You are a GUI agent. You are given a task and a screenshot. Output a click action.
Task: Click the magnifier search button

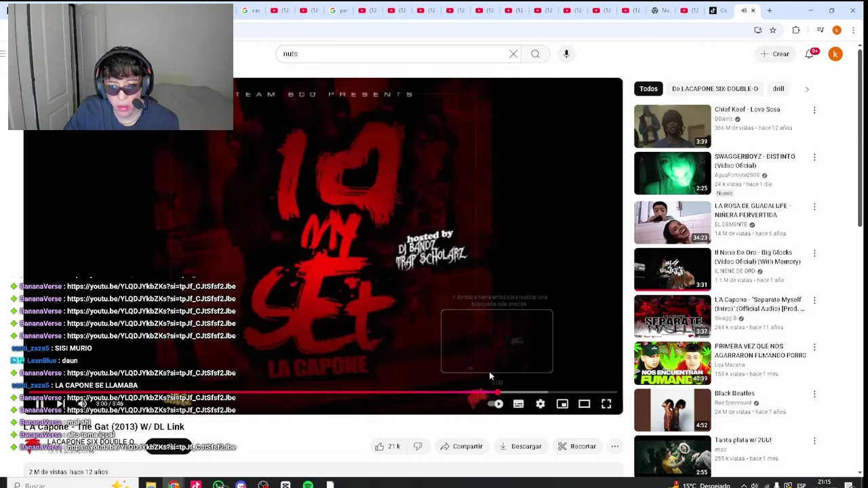coord(535,54)
